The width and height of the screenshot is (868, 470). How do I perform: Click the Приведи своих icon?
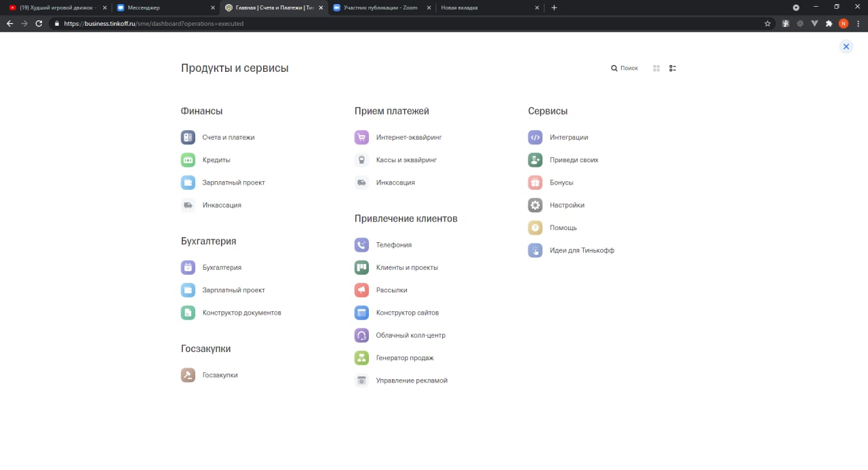point(535,160)
